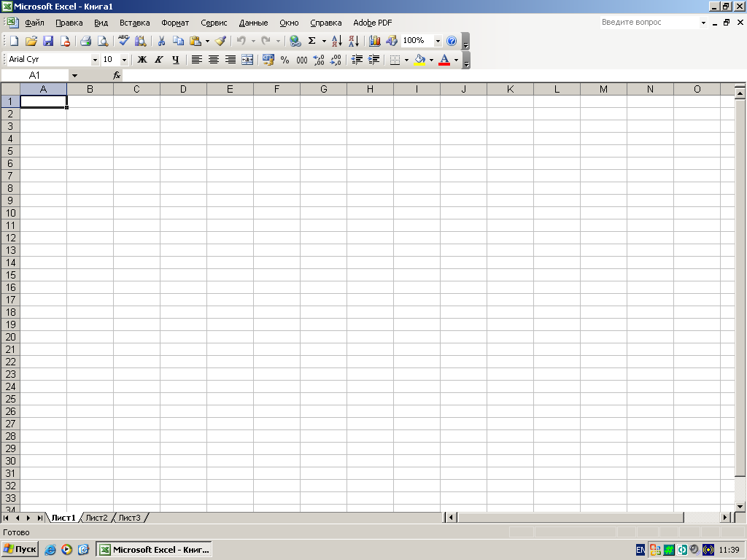Launch the Chart Wizard

(375, 41)
